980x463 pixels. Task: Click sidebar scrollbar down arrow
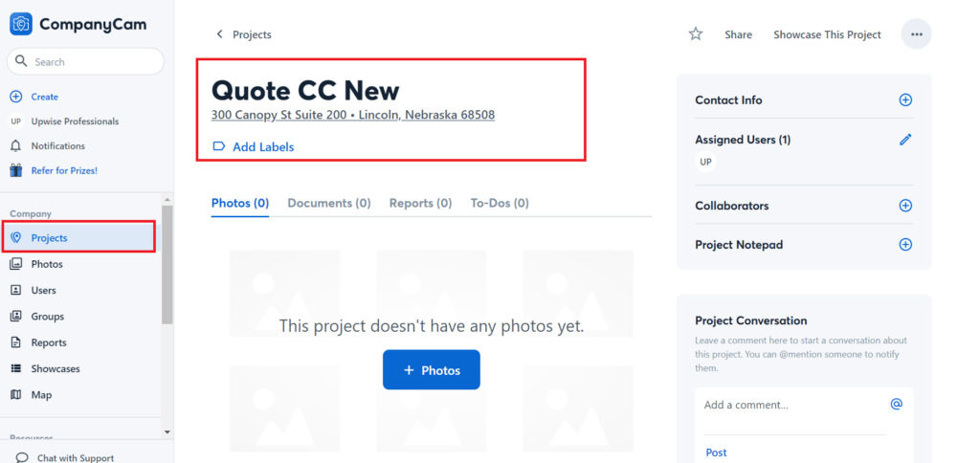167,431
